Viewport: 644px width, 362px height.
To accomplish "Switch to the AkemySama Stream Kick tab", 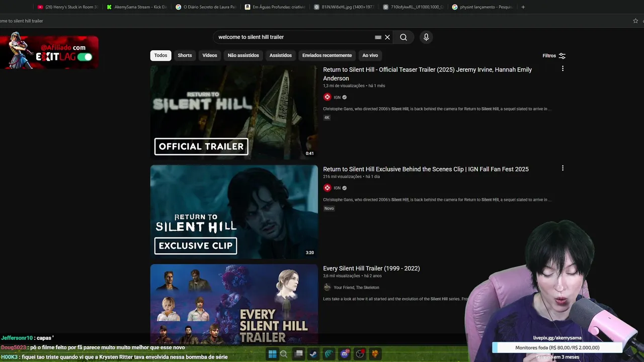I will coord(137,7).
